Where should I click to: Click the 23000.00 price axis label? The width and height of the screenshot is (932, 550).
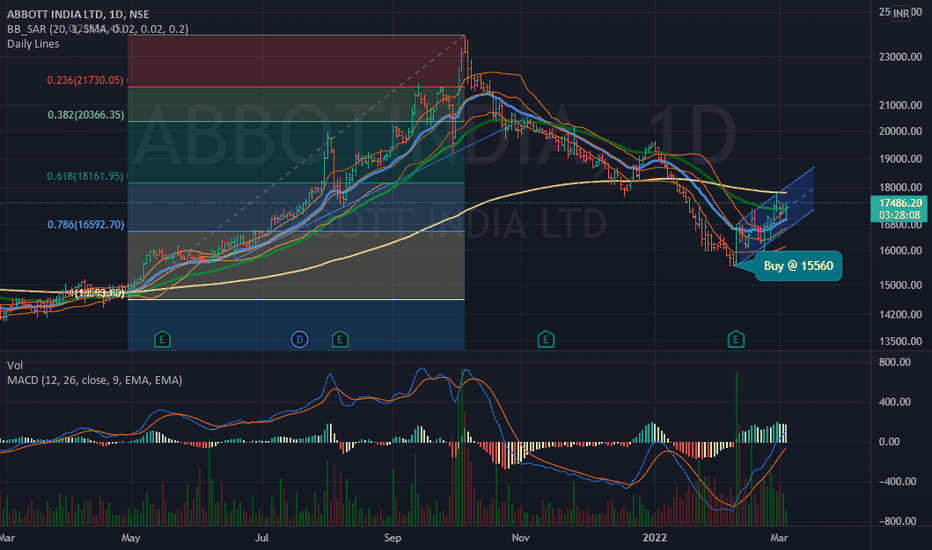coord(900,57)
